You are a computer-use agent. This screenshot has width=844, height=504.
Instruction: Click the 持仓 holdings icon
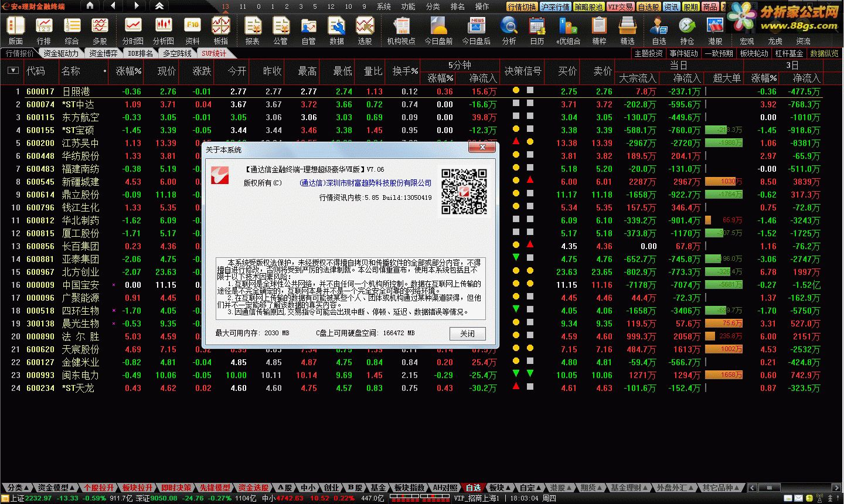[x=687, y=30]
